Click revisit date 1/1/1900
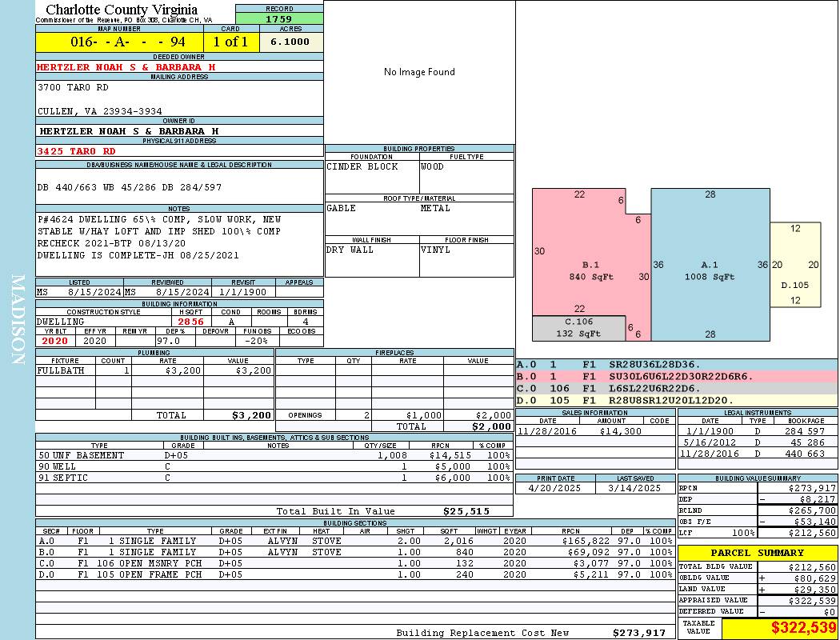Screen dimensions: 840x640 click(x=242, y=293)
